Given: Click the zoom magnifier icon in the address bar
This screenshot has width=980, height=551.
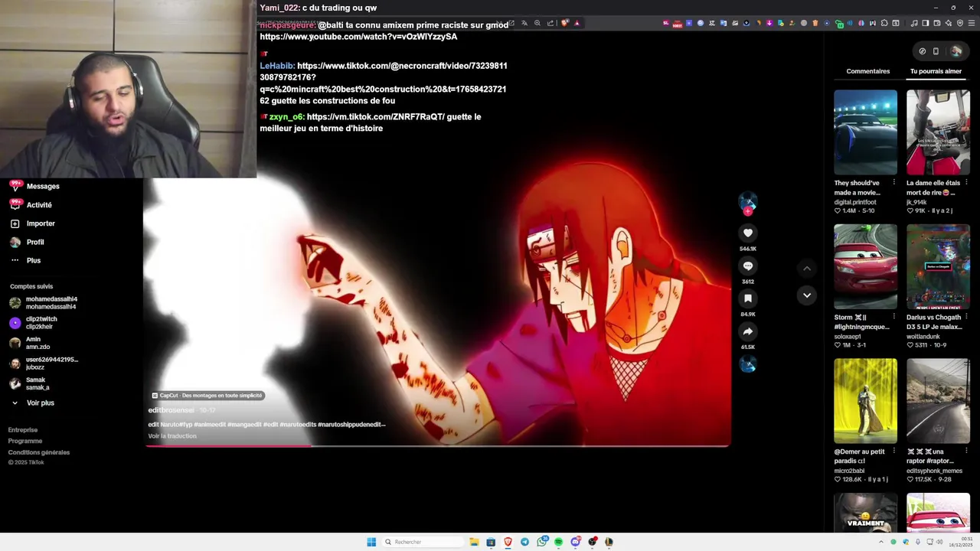Looking at the screenshot, I should tap(537, 23).
